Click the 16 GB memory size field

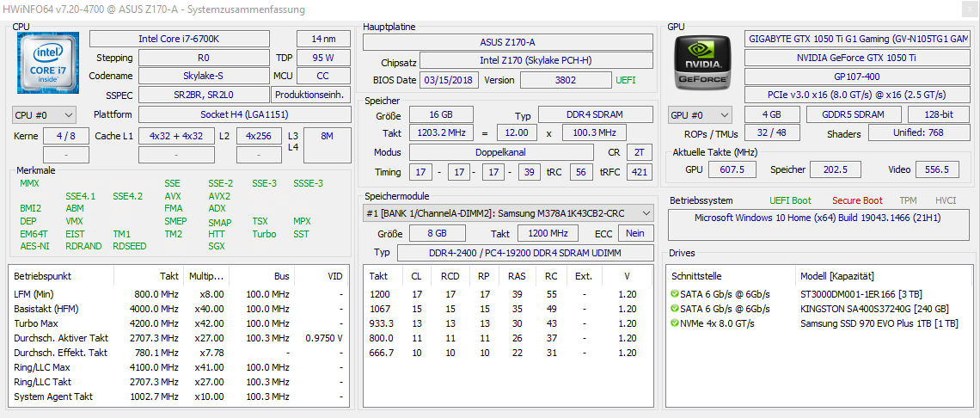441,115
